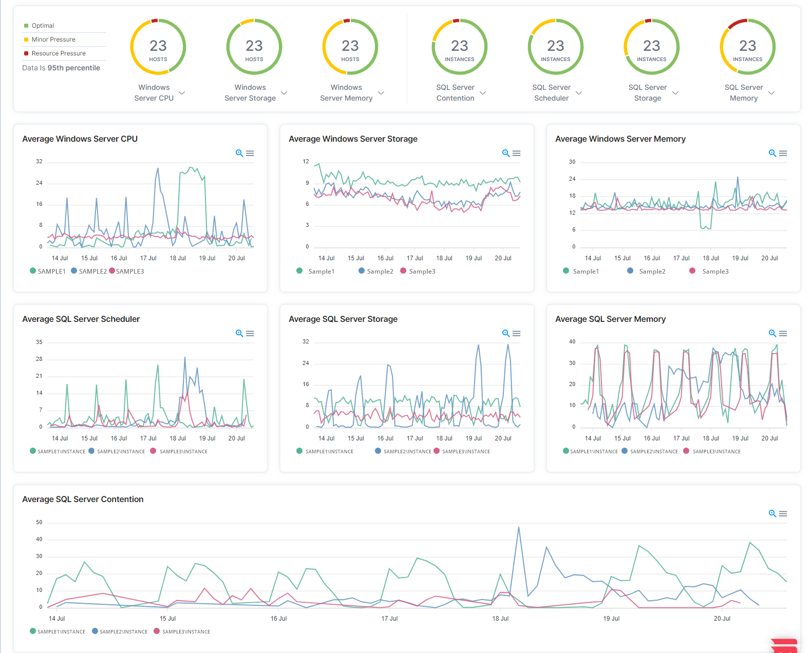Toggle SAMPLE3\INSTANCE series in SQL Server Contention legend
Screen dimensions: 812x653
(x=185, y=632)
